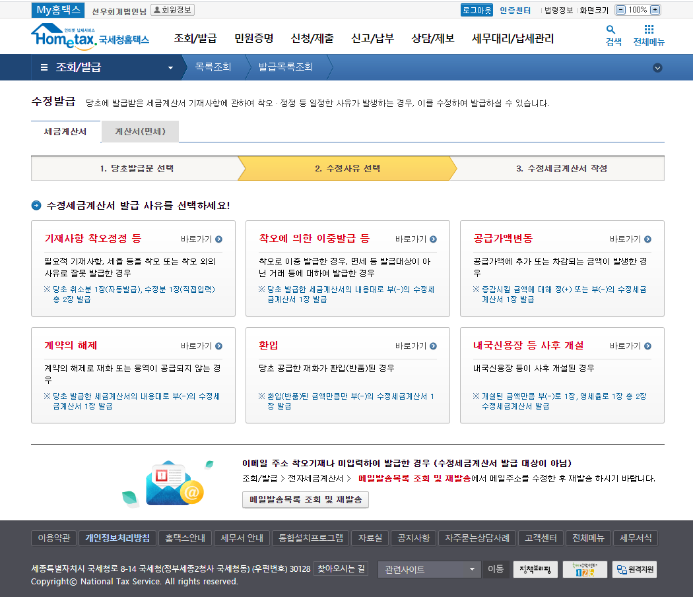Increase screen size with plus button
This screenshot has height=616, width=693.
(x=655, y=10)
